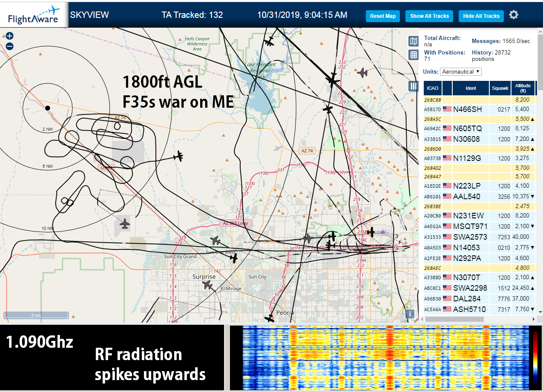Click the TA Tracked: 132 counter
Screen dimensions: 543x392
click(x=192, y=15)
